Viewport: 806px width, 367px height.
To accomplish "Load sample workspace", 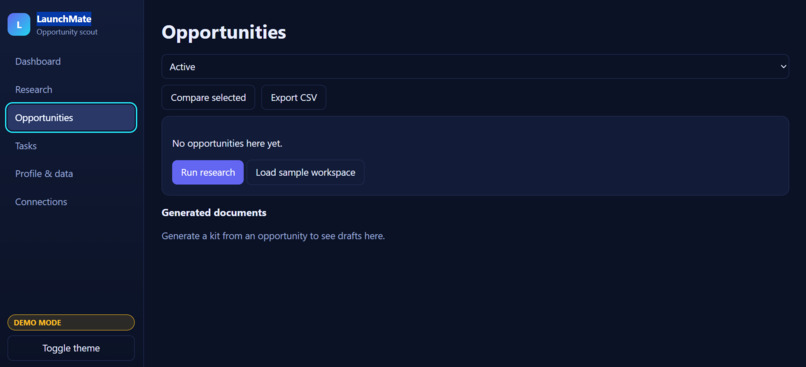I will click(x=305, y=173).
